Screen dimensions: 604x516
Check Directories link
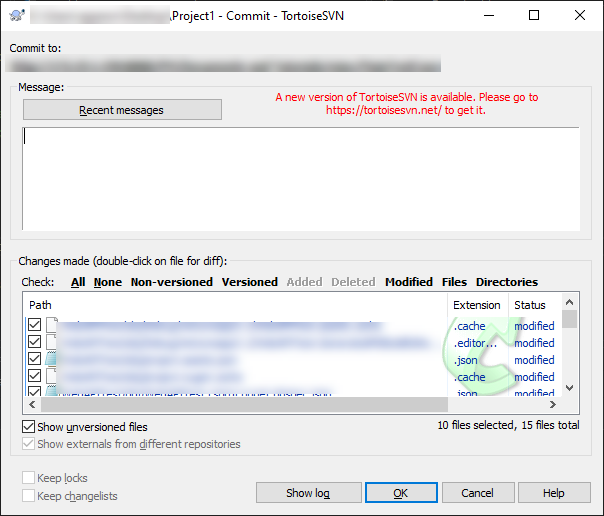507,282
